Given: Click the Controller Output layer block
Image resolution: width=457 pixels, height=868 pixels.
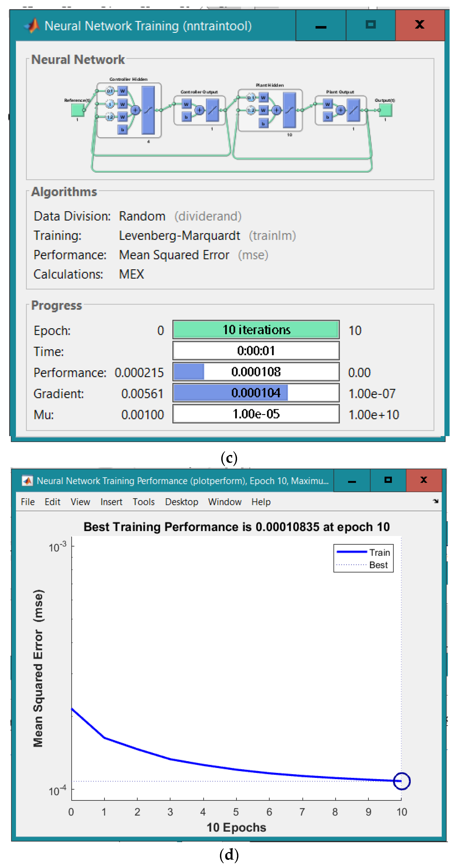Looking at the screenshot, I should pos(200,110).
